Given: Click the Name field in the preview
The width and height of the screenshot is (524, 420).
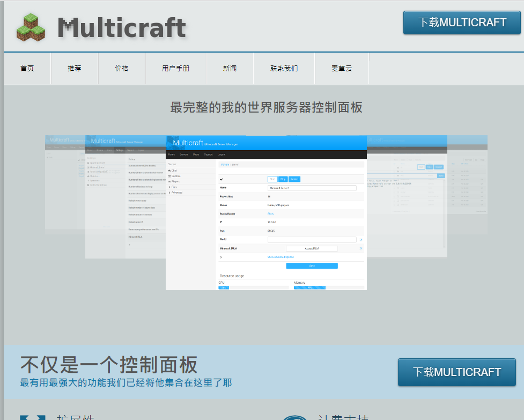Looking at the screenshot, I should coord(312,188).
